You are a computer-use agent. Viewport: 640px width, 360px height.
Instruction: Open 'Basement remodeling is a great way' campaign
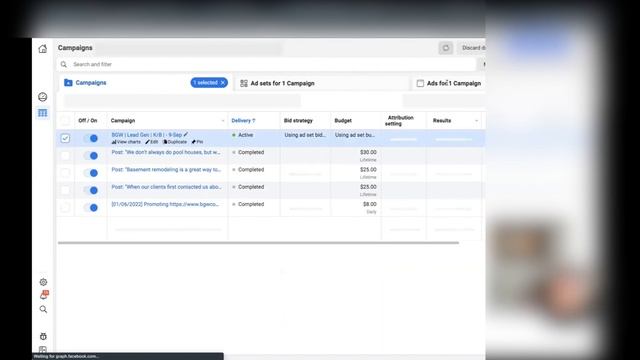(166, 169)
